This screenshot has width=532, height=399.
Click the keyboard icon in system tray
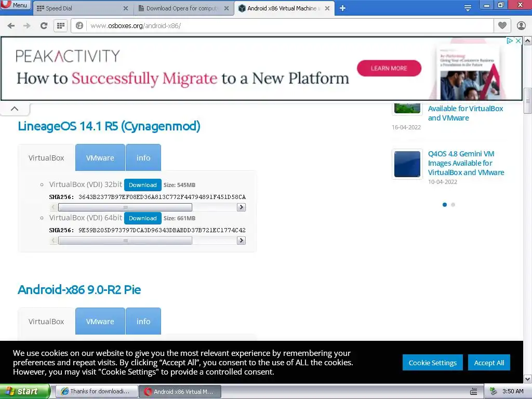click(474, 392)
